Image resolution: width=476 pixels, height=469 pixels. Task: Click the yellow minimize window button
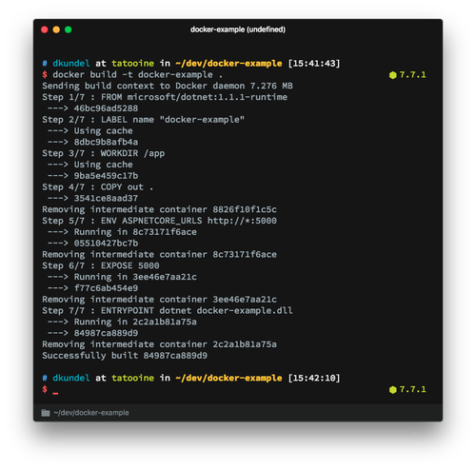coord(56,29)
